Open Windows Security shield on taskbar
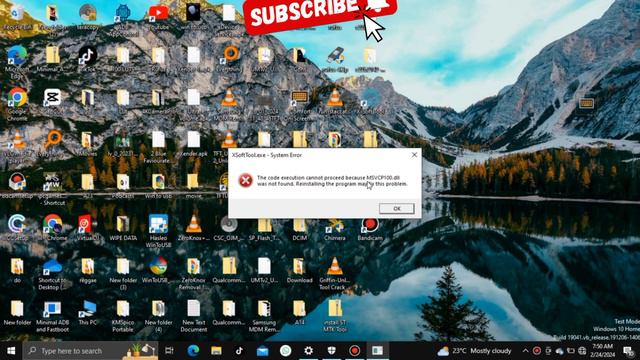 click(331, 351)
